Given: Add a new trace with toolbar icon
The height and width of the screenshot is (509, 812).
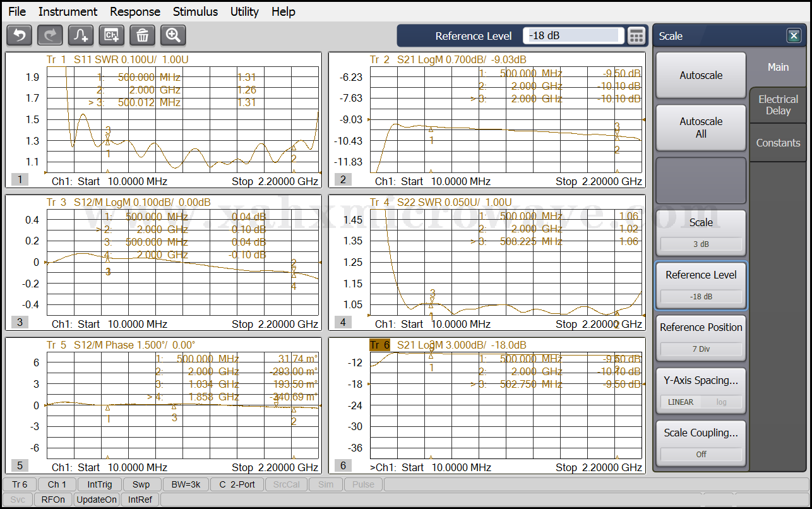Looking at the screenshot, I should pyautogui.click(x=81, y=35).
